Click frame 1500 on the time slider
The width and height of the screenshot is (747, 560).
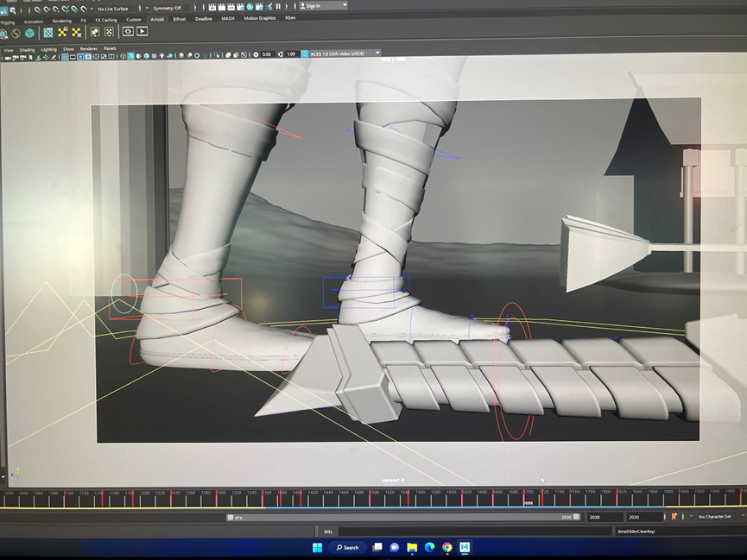coord(370,497)
